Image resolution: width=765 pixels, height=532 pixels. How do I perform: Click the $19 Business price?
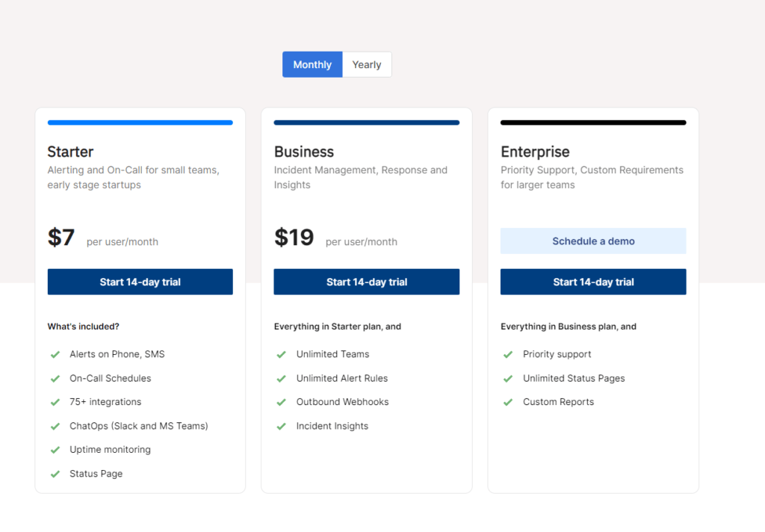[294, 238]
